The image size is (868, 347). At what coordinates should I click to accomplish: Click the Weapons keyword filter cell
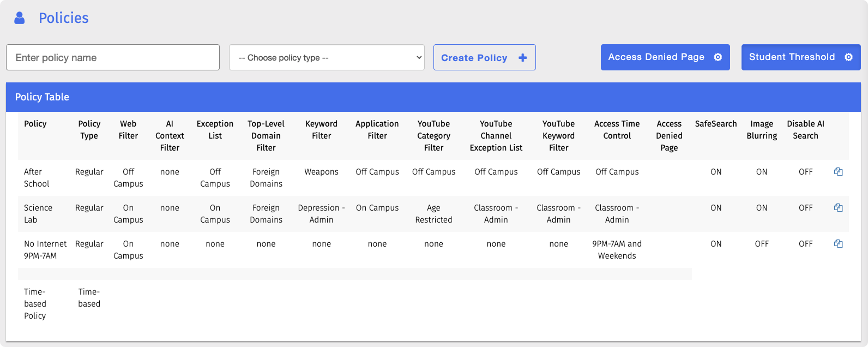pyautogui.click(x=322, y=172)
